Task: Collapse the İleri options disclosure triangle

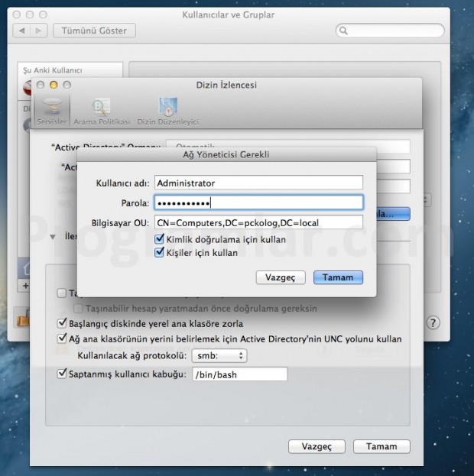Action: [53, 237]
